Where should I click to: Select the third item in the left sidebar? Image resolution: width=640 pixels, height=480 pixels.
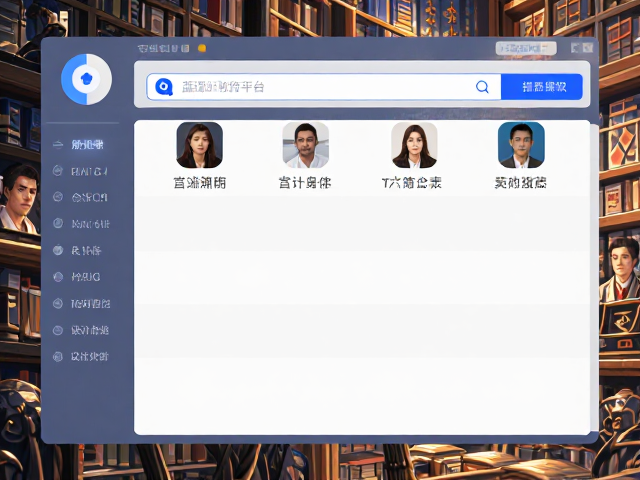(82, 198)
